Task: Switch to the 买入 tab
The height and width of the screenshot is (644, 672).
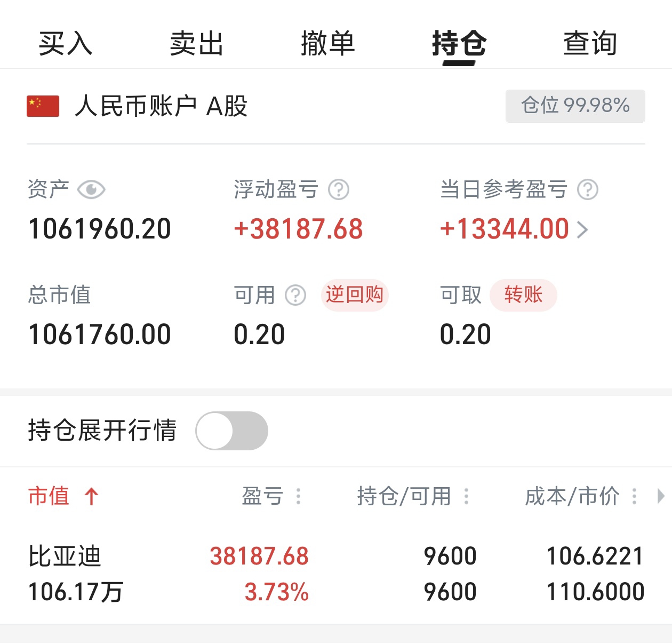Action: pyautogui.click(x=66, y=43)
